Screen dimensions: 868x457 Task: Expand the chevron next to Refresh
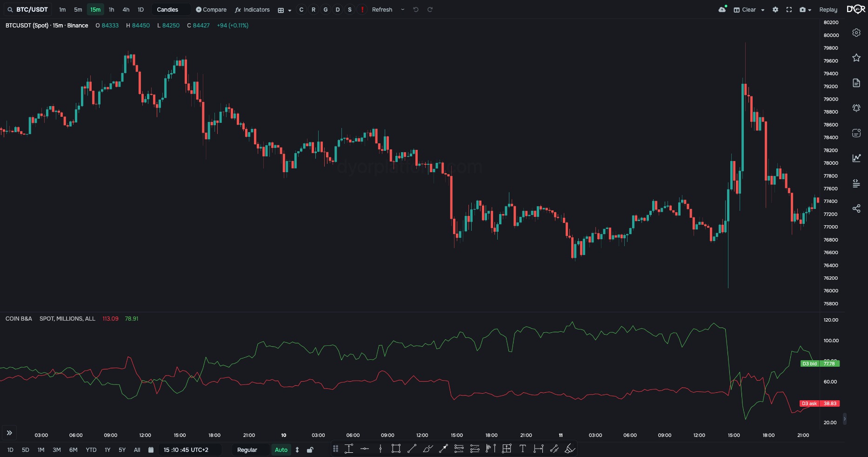coord(403,10)
